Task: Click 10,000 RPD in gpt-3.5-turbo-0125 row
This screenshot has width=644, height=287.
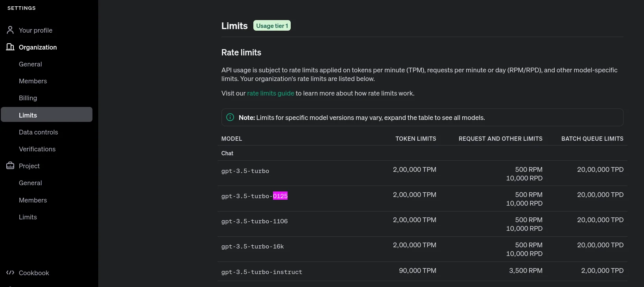Action: coord(524,203)
